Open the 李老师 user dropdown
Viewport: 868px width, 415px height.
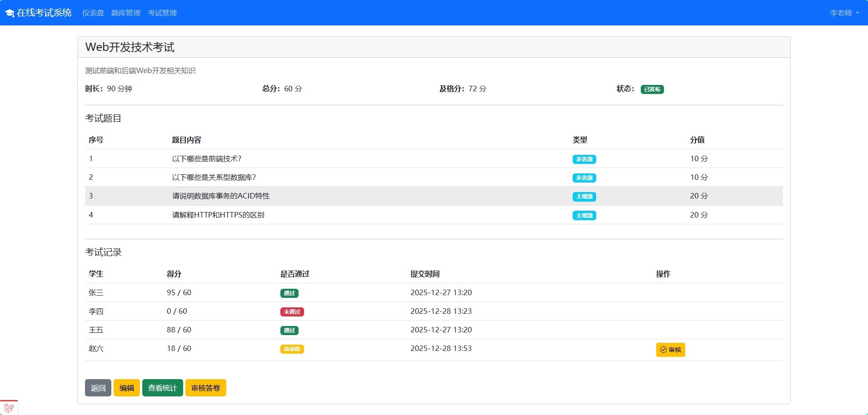(844, 13)
